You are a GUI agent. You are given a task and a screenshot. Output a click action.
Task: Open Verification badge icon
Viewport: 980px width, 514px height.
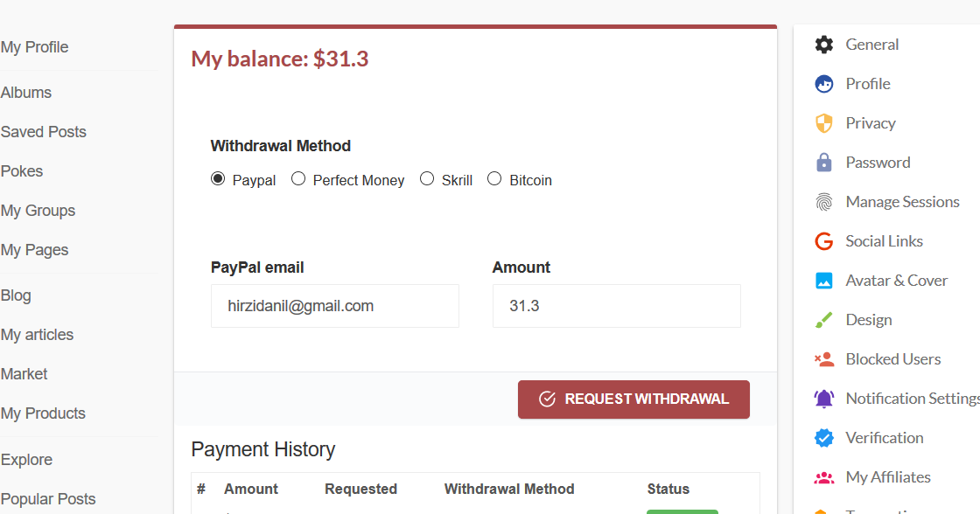click(824, 438)
